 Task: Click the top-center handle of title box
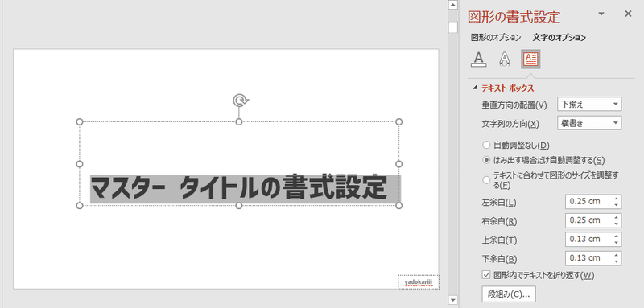click(239, 121)
